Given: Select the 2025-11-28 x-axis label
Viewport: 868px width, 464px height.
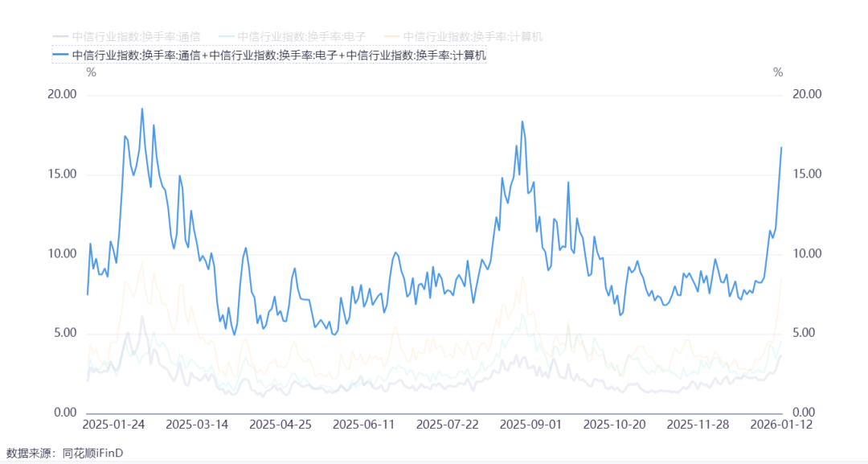Looking at the screenshot, I should click(698, 425).
